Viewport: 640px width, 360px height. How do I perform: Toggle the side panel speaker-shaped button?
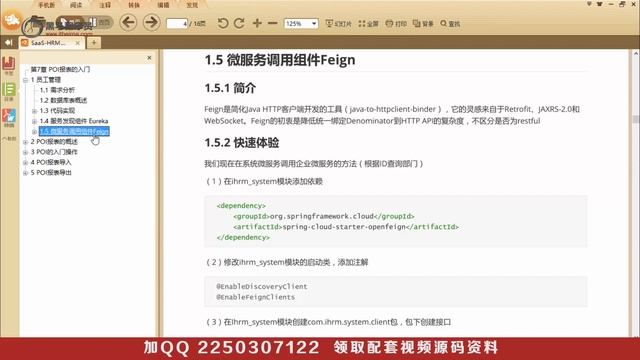(x=9, y=42)
